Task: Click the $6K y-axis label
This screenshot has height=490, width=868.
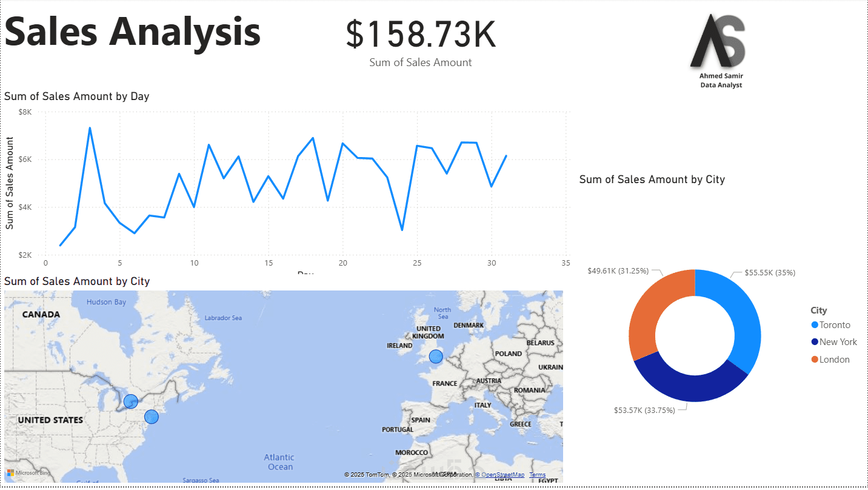Action: [25, 159]
